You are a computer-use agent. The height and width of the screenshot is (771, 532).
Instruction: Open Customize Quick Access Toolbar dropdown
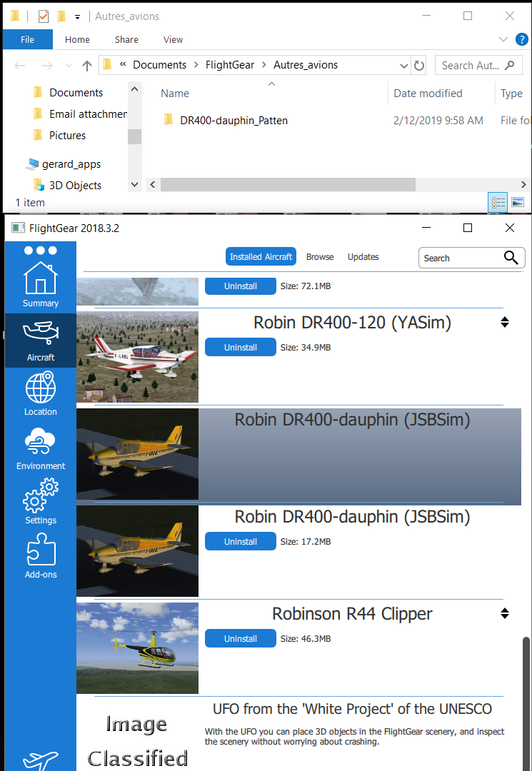tap(77, 16)
